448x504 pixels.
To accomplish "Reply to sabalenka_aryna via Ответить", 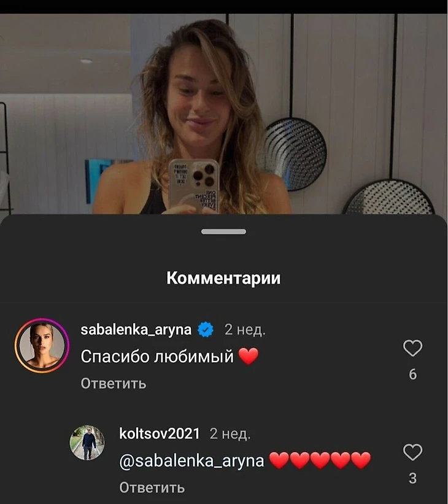I will tap(114, 384).
